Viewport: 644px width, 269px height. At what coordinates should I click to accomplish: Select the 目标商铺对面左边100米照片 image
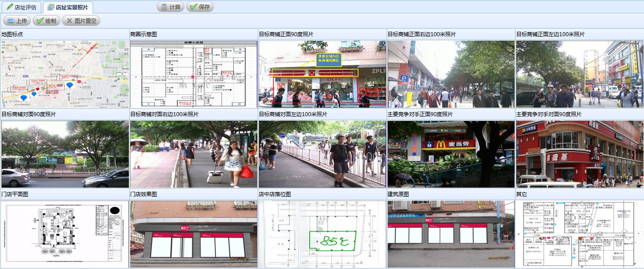(x=322, y=154)
